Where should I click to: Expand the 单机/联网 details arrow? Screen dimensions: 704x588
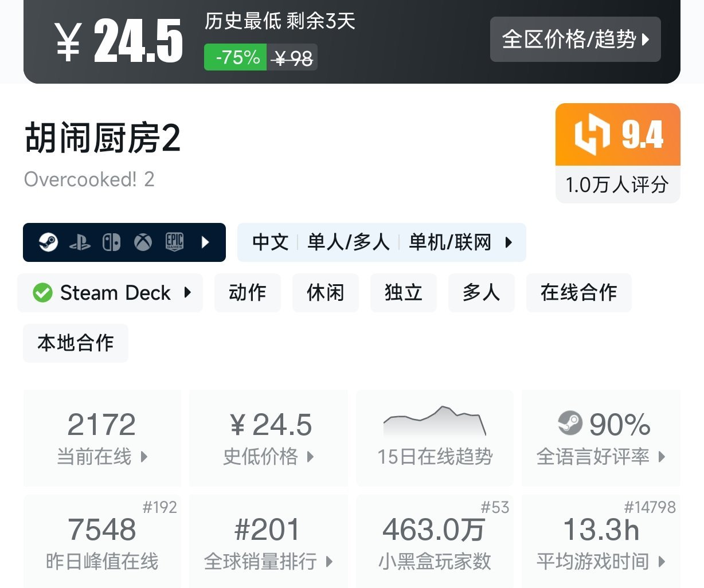[x=509, y=242]
